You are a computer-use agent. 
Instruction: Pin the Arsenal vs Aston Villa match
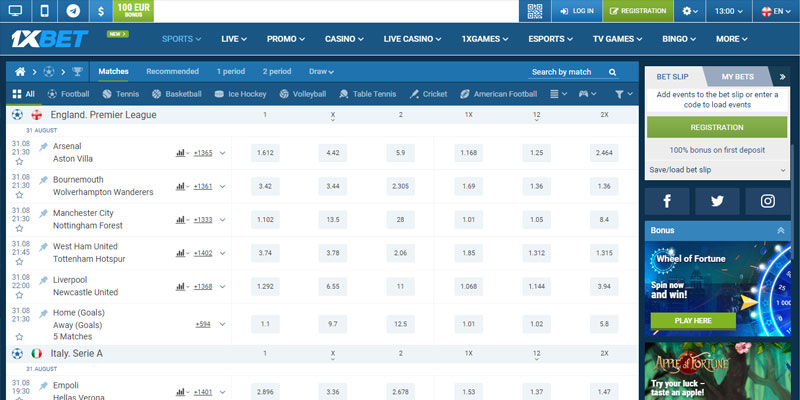(43, 147)
